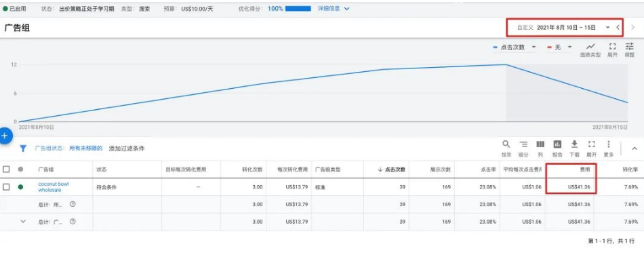Click the blue plus button to add ad group
This screenshot has width=644, height=280.
5,136
